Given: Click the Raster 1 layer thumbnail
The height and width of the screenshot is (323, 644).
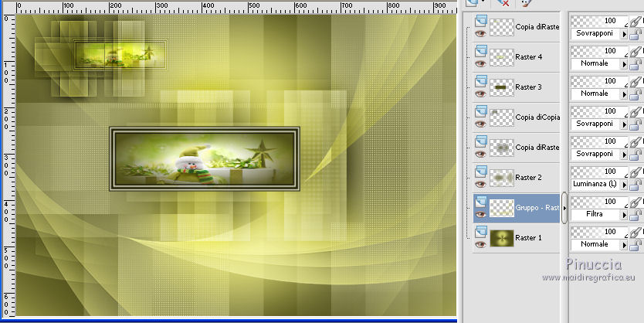Looking at the screenshot, I should point(502,238).
